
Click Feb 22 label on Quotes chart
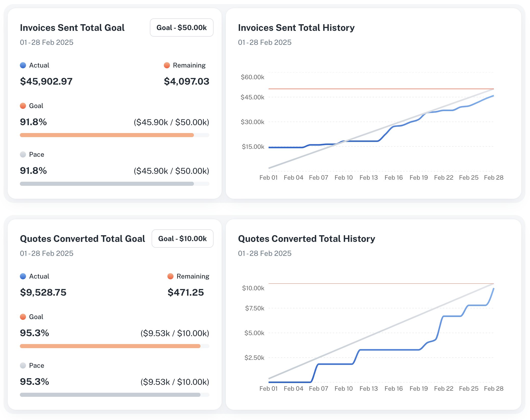click(x=444, y=389)
